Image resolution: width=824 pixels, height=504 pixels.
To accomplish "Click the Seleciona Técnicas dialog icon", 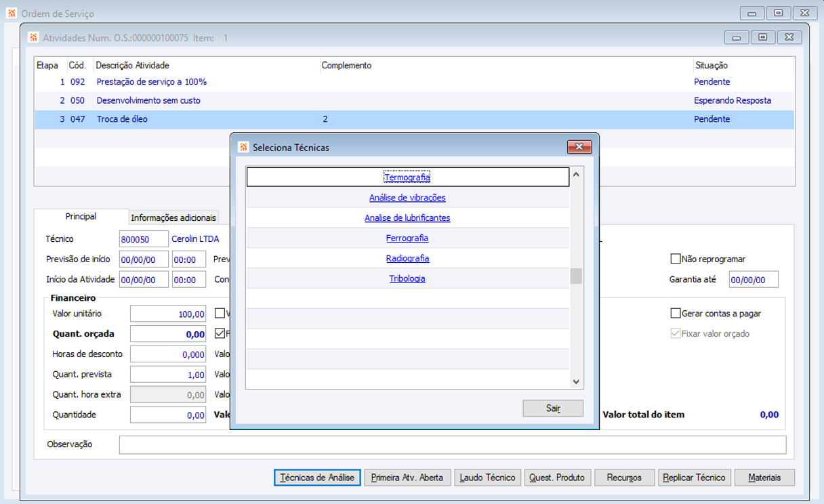I will [x=243, y=147].
